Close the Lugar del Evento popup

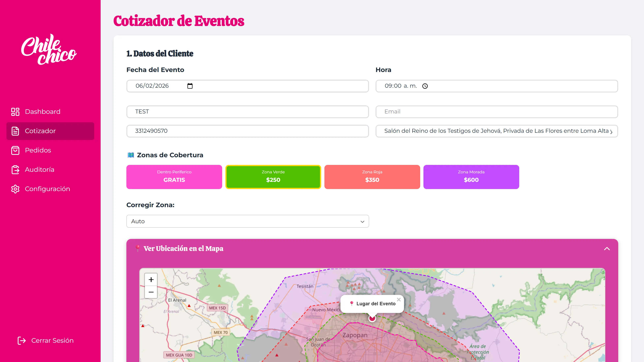click(398, 299)
